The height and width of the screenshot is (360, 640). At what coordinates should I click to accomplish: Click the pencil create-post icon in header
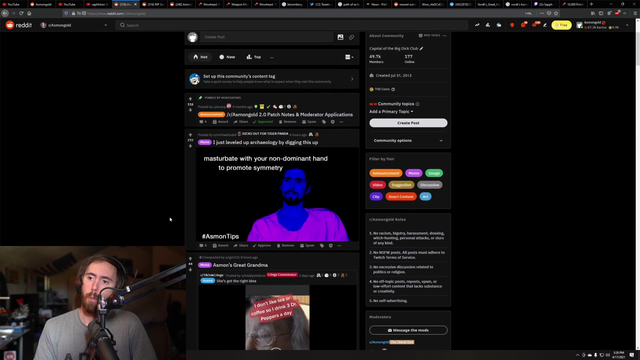545,25
